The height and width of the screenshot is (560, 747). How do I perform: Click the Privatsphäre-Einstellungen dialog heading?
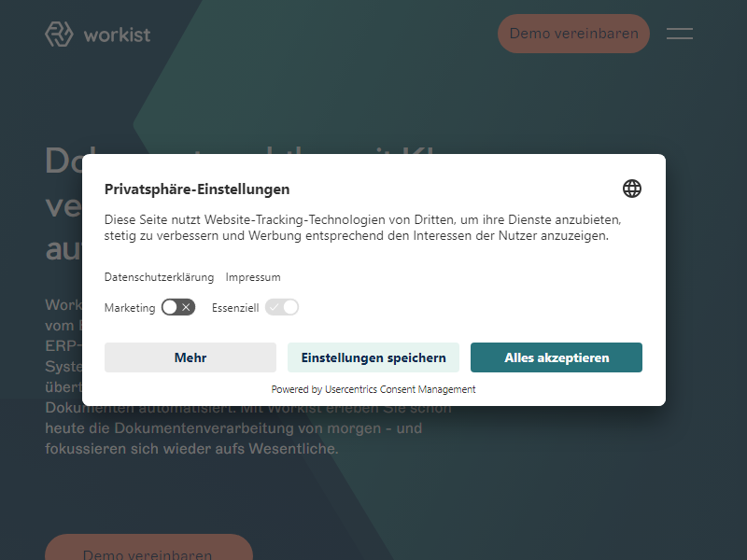(x=197, y=189)
